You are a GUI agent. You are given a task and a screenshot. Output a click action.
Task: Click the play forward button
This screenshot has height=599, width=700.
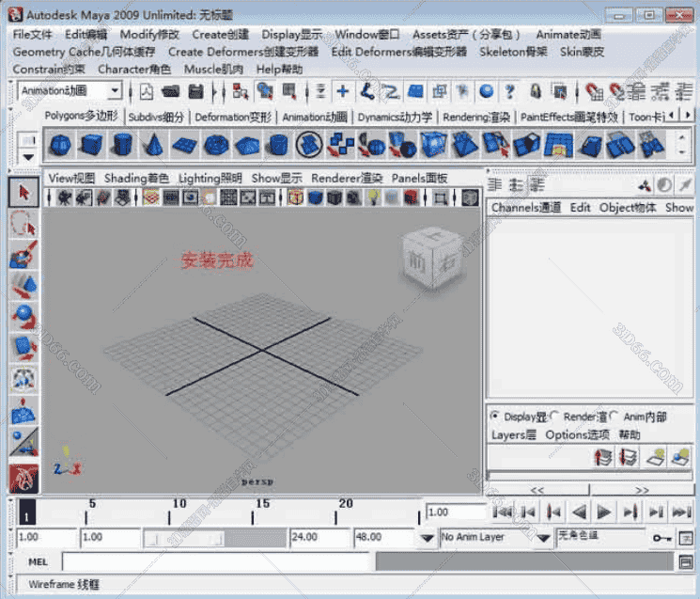(x=603, y=512)
